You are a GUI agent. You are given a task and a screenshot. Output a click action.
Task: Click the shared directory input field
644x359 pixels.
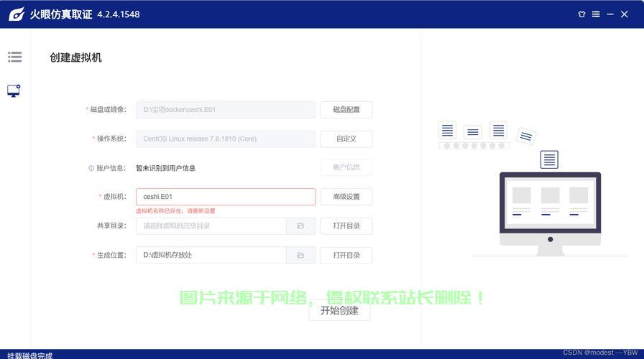click(x=211, y=226)
